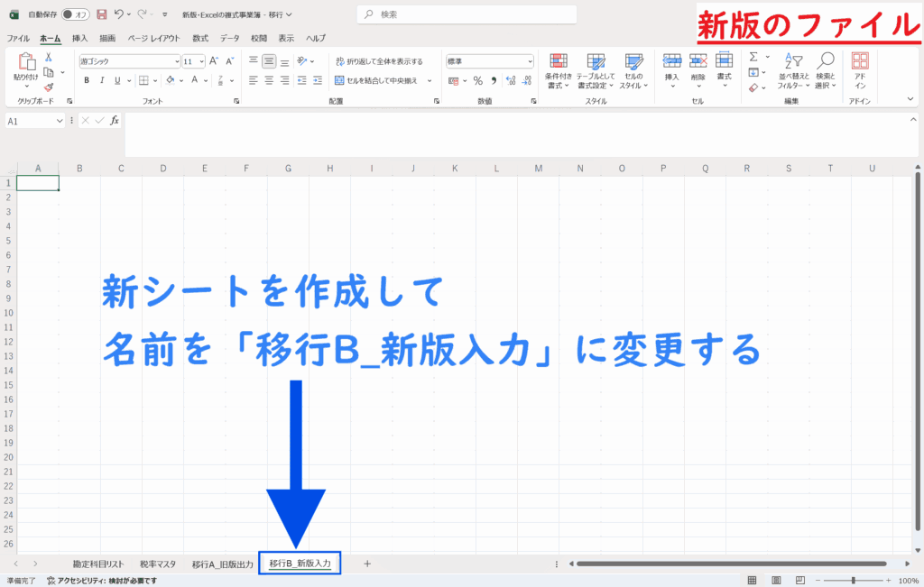The image size is (924, 587).
Task: Click the format painter brush icon
Action: pyautogui.click(x=49, y=87)
